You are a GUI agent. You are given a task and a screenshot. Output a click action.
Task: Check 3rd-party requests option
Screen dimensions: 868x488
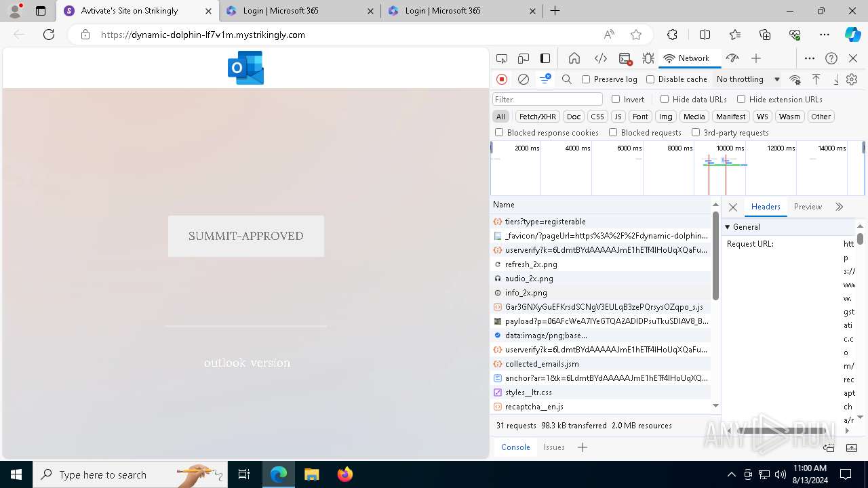click(696, 132)
